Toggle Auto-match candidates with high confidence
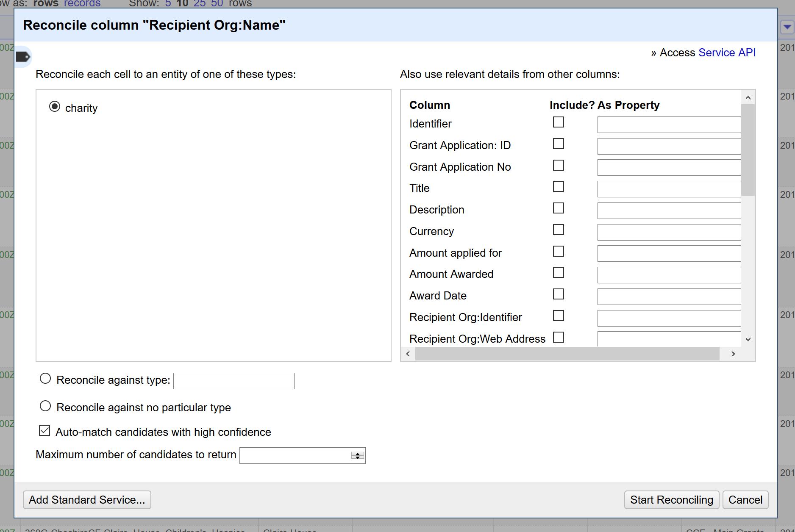This screenshot has height=532, width=795. pos(44,431)
